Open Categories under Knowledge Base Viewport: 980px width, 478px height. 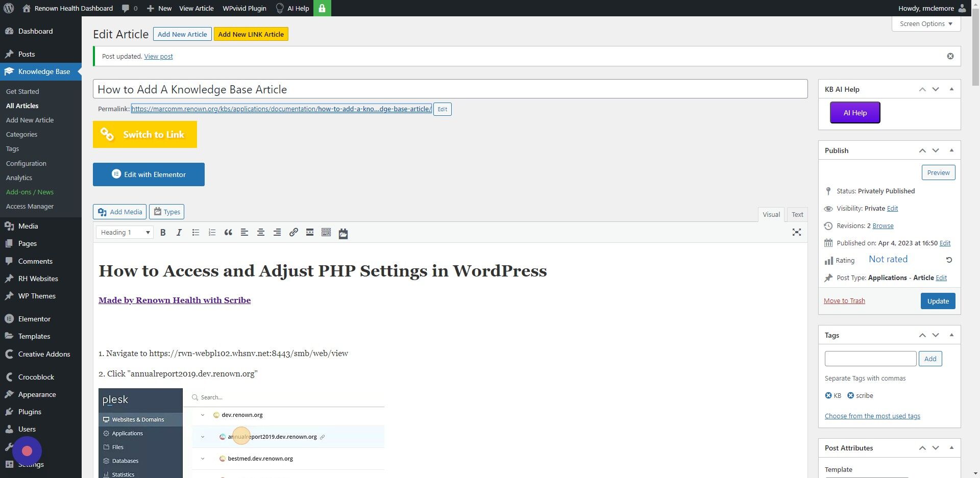(21, 135)
